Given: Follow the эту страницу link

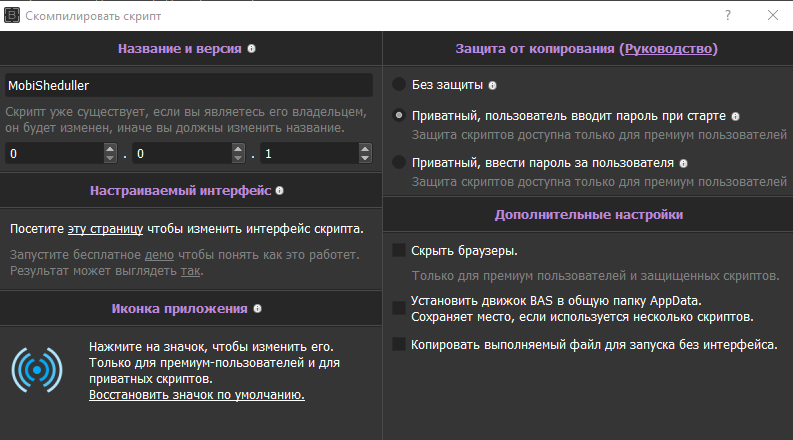Looking at the screenshot, I should point(105,229).
